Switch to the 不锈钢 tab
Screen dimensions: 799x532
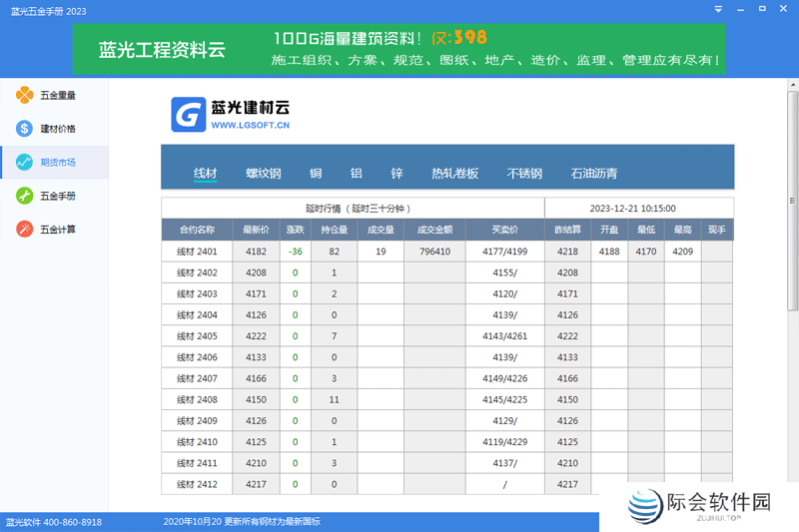(x=524, y=174)
